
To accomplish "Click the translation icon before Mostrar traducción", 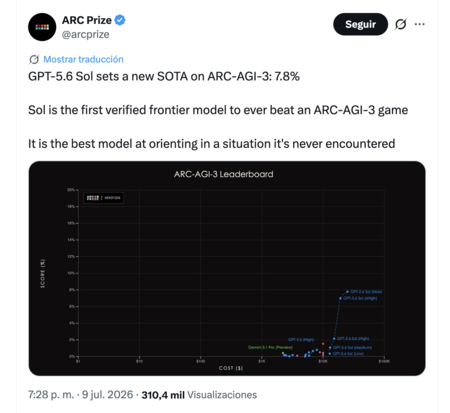I will pos(34,59).
